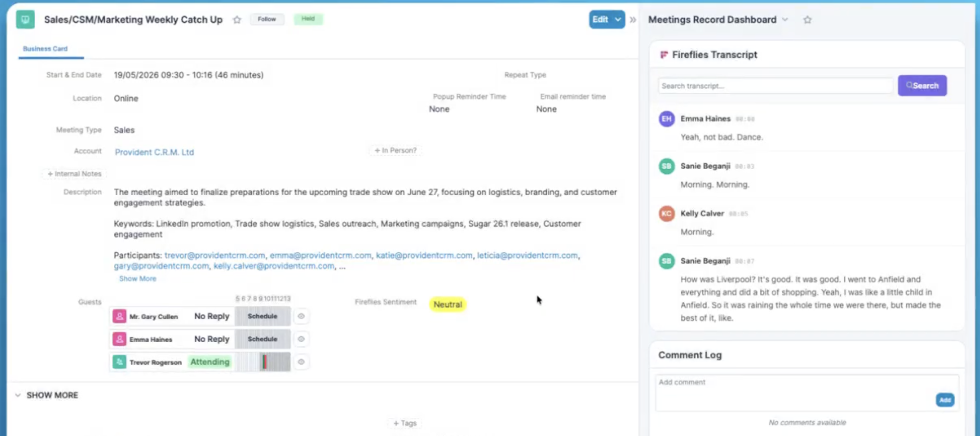Click Trevor Rogerson's green user icon
Image resolution: width=980 pixels, height=436 pixels.
[119, 362]
